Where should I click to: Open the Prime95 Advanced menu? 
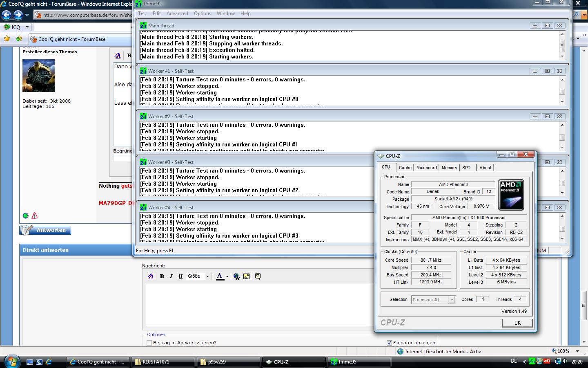[177, 13]
